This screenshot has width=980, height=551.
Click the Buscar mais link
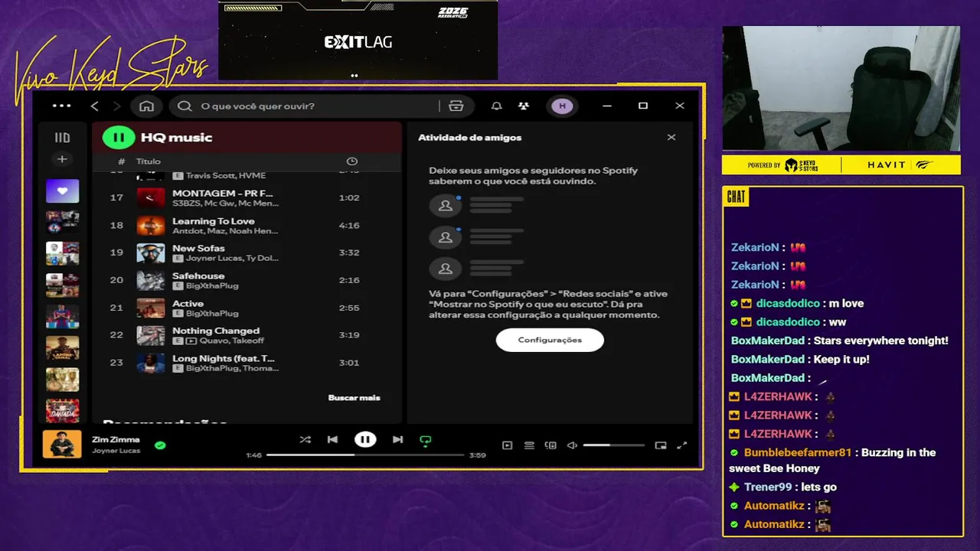click(x=354, y=398)
